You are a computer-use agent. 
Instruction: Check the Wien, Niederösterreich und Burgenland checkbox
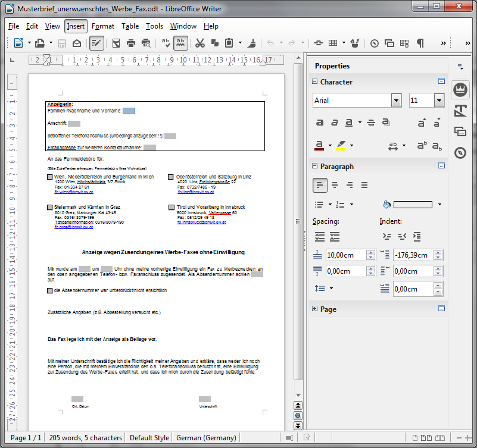50,177
